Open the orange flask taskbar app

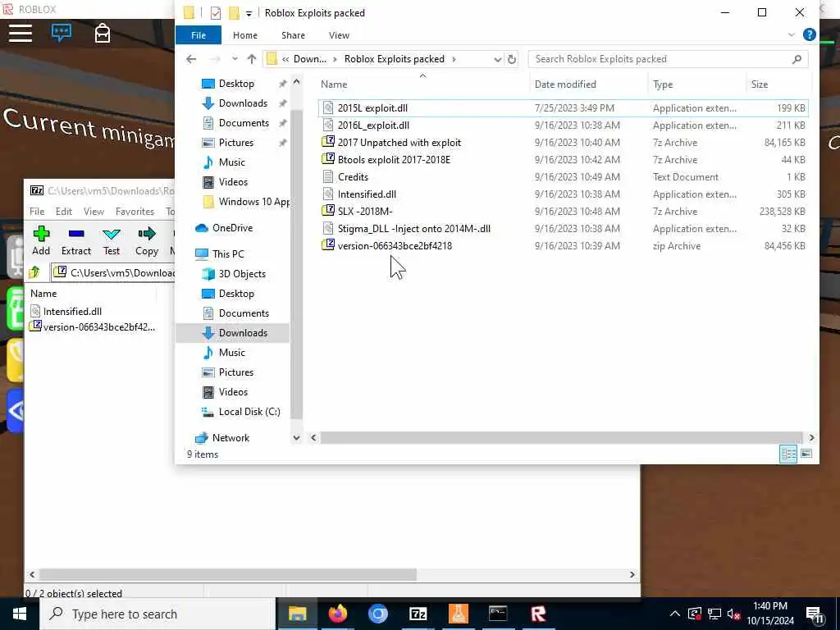pyautogui.click(x=458, y=614)
